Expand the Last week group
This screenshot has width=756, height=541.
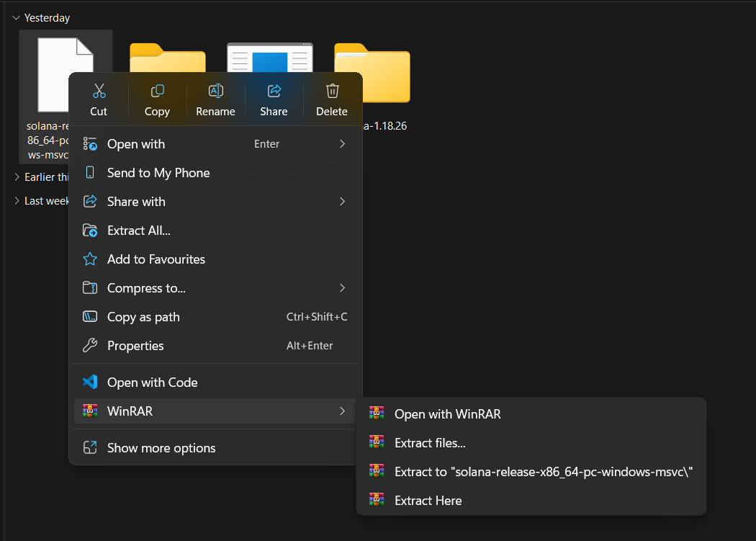click(16, 201)
